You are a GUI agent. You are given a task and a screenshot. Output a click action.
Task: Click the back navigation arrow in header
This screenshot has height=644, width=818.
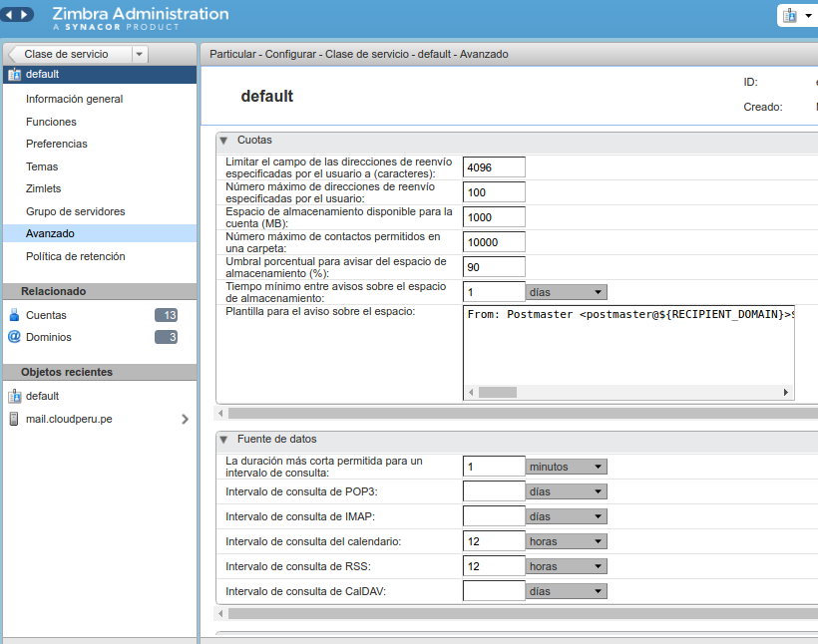[8, 15]
